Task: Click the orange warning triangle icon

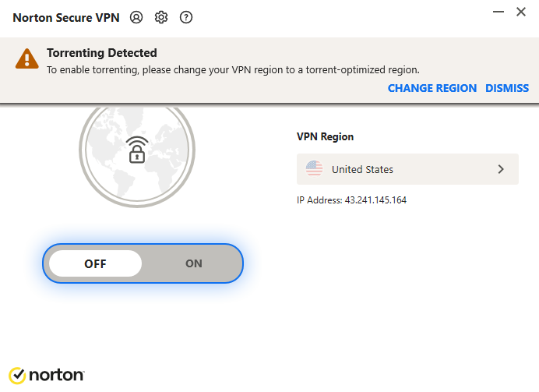Action: tap(28, 58)
